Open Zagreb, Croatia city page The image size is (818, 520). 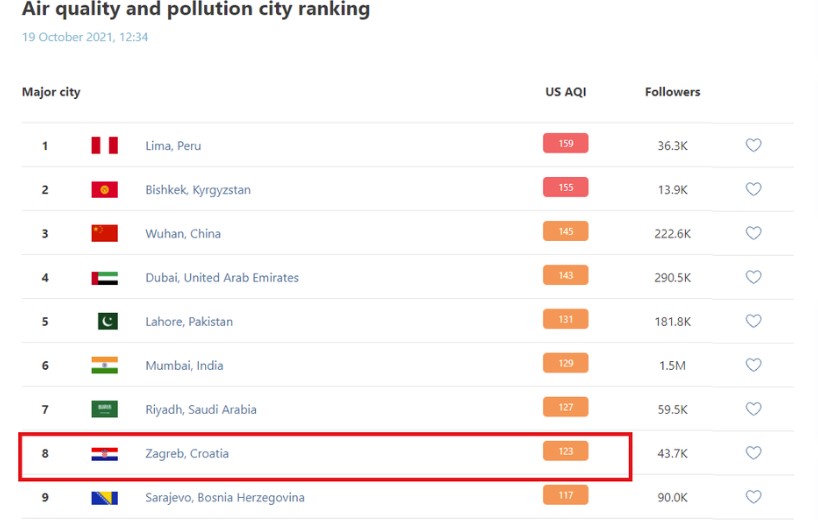[187, 454]
